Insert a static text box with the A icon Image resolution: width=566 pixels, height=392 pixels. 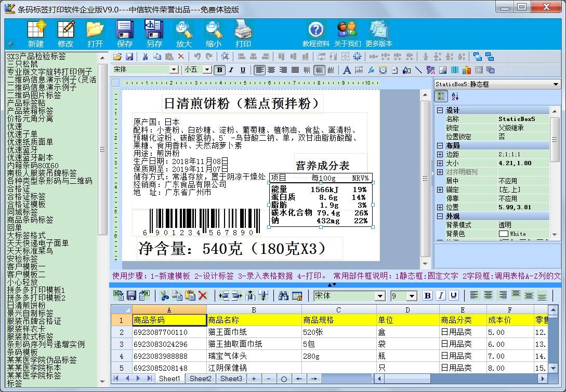(347, 70)
